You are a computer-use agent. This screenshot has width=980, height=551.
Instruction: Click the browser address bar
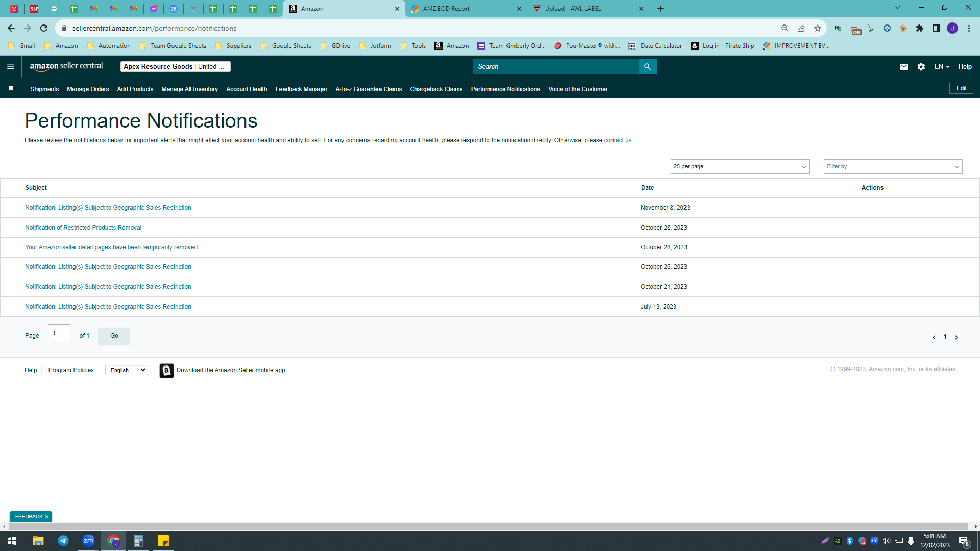point(419,28)
